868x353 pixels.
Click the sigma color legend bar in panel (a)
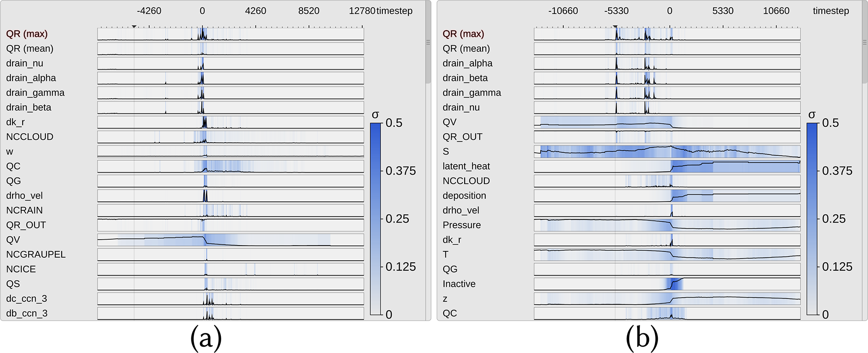click(375, 218)
